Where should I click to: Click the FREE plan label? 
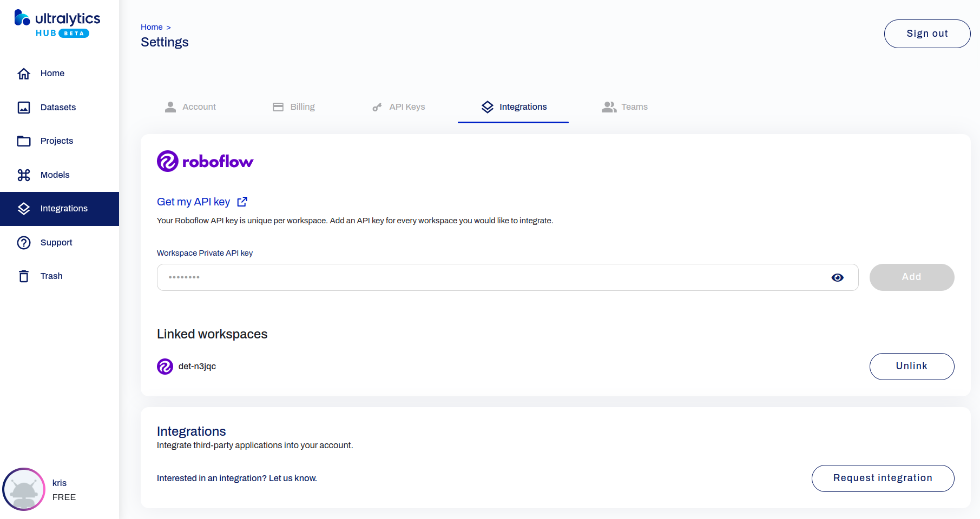[64, 497]
